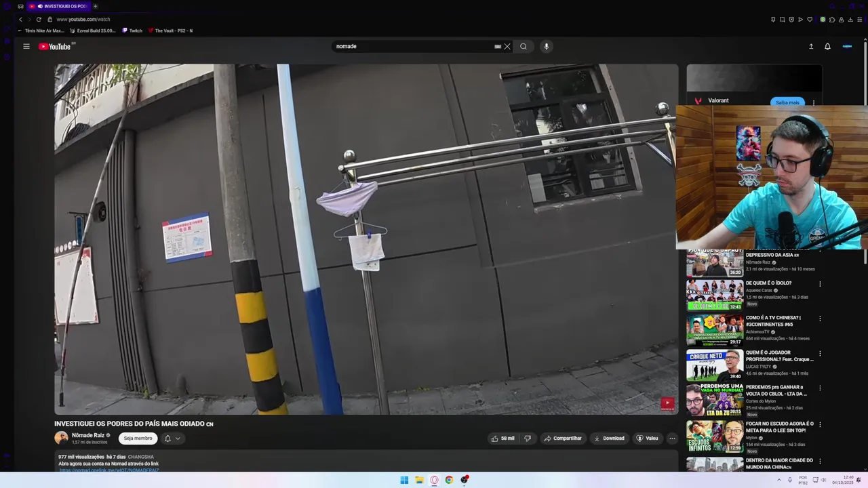Viewport: 868px width, 488px height.
Task: Switch to the INVESTIGUEI OS PODRES browser tab
Action: pyautogui.click(x=58, y=6)
